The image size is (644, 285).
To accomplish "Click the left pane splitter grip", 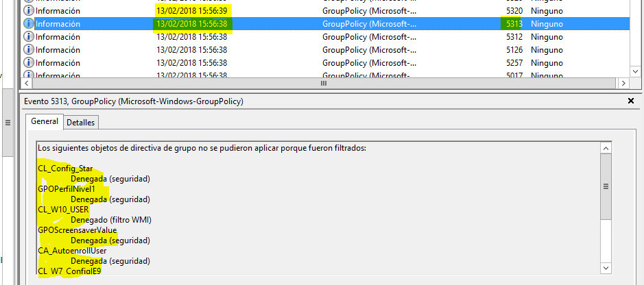I will [x=7, y=122].
